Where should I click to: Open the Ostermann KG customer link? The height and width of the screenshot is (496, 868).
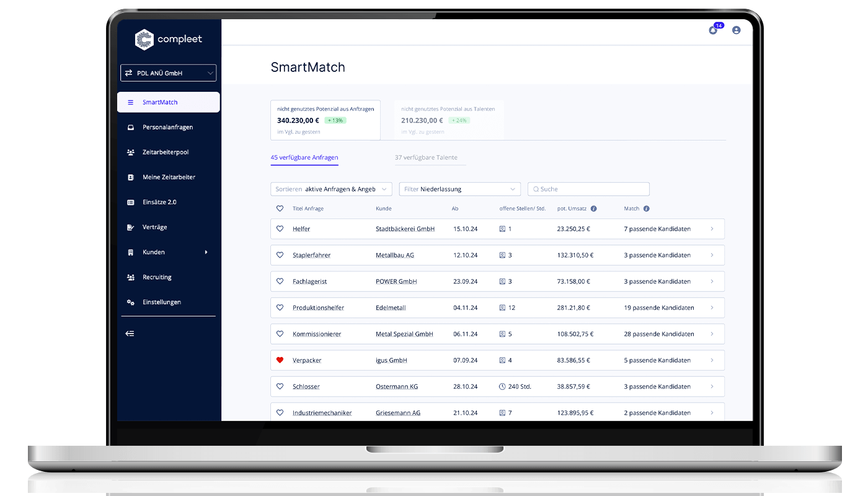[397, 386]
